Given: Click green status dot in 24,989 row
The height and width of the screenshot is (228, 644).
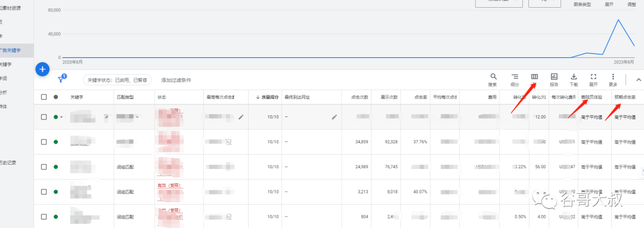Looking at the screenshot, I should point(56,167).
